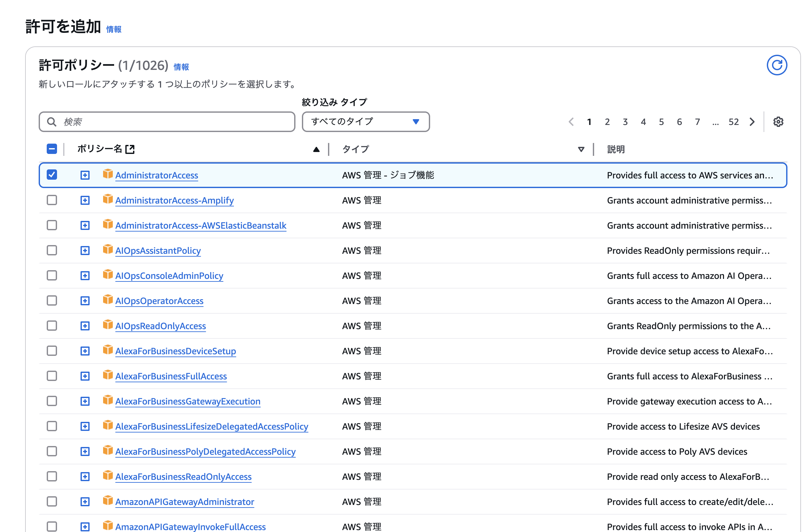Click external link icon beside ポリシー名
Viewport: 810px width, 532px height.
(130, 149)
